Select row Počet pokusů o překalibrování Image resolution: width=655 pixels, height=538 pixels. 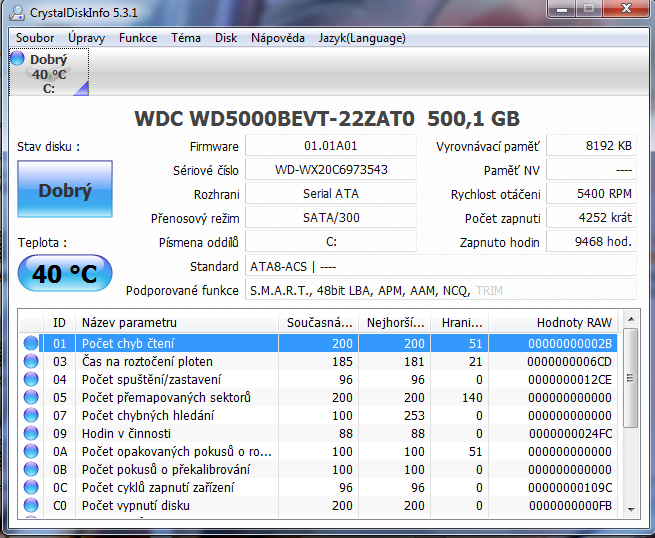click(320, 469)
